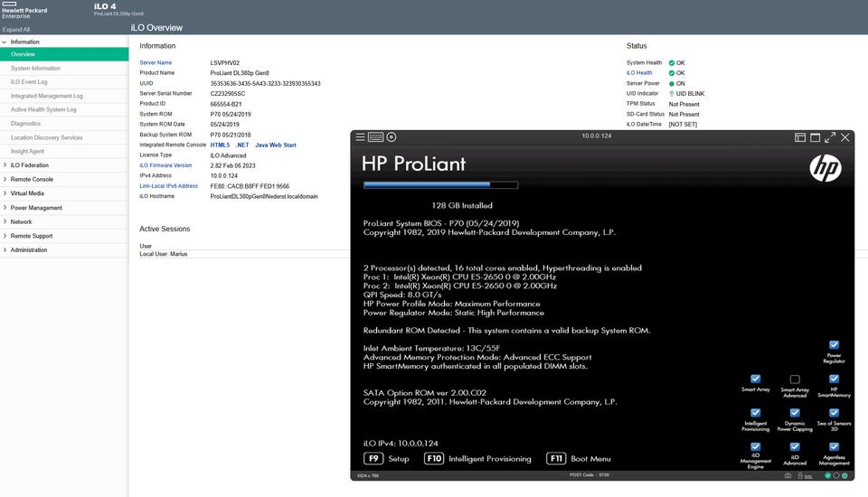
Task: Click the remote console window-mode icon
Action: [815, 137]
